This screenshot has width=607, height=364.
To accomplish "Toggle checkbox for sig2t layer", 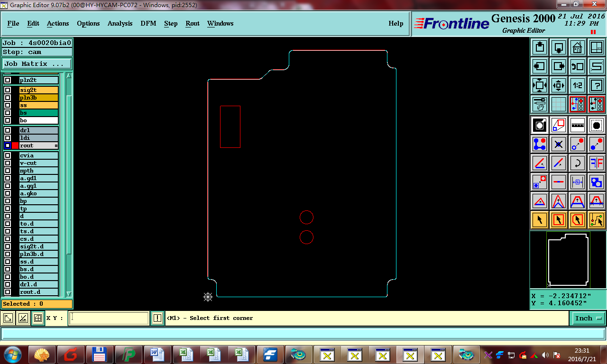I will pyautogui.click(x=8, y=90).
